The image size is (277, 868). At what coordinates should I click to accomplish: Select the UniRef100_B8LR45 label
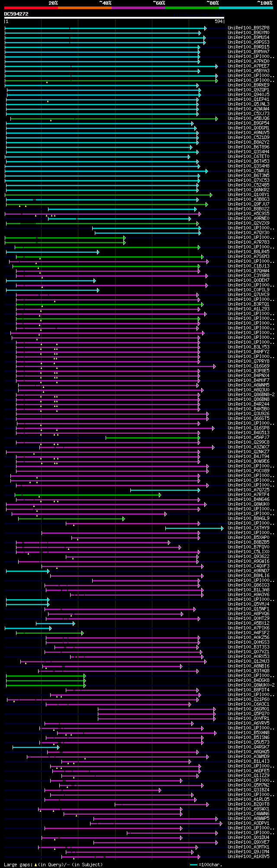tap(248, 252)
